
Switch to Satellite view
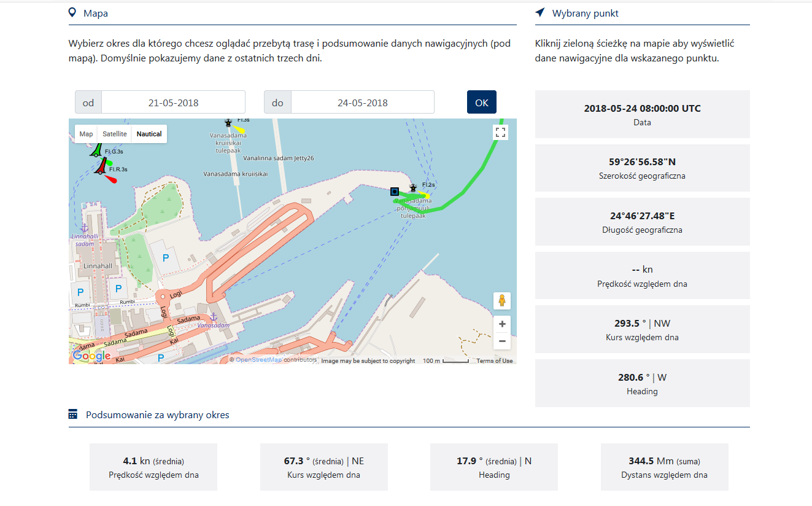[x=114, y=133]
